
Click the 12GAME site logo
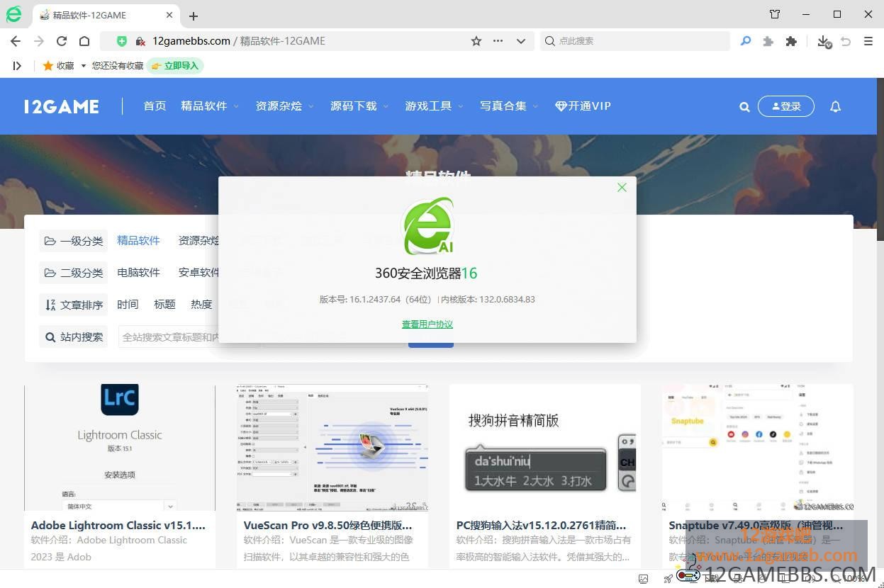click(x=62, y=106)
